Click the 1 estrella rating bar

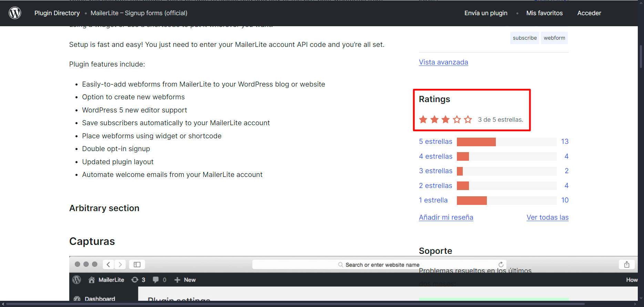507,200
